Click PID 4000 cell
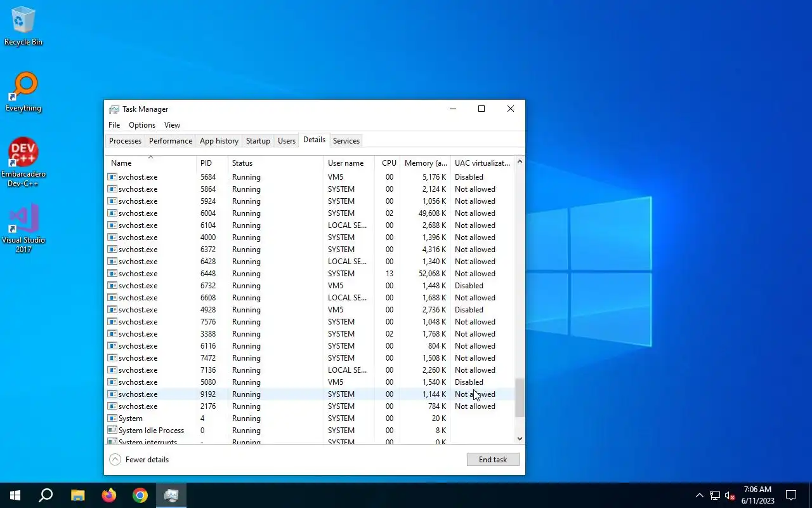The height and width of the screenshot is (508, 812). click(208, 237)
